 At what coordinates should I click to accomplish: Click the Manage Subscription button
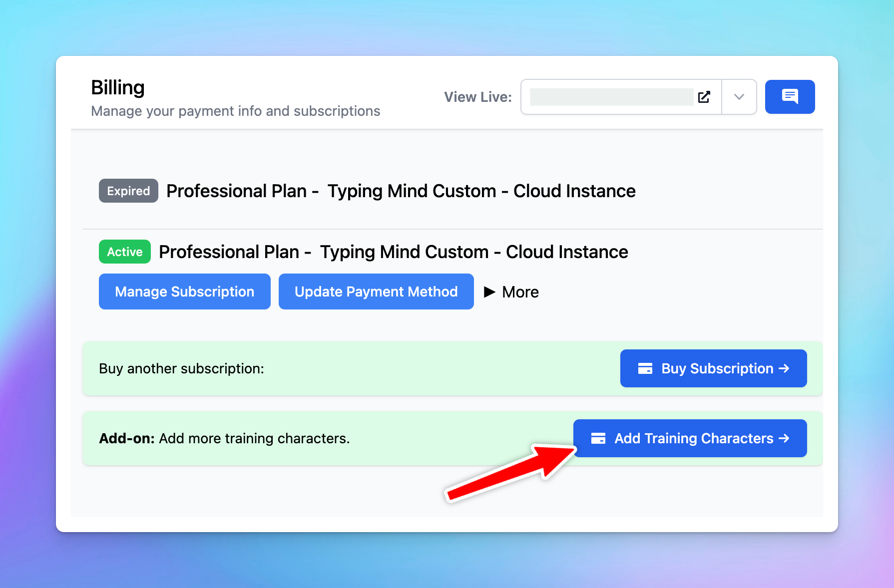pyautogui.click(x=185, y=292)
